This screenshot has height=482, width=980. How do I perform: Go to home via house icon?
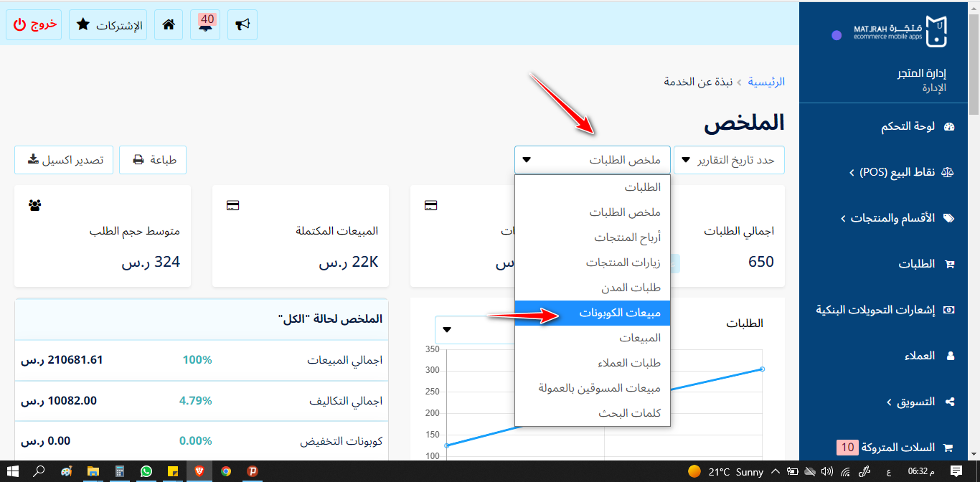(x=169, y=24)
